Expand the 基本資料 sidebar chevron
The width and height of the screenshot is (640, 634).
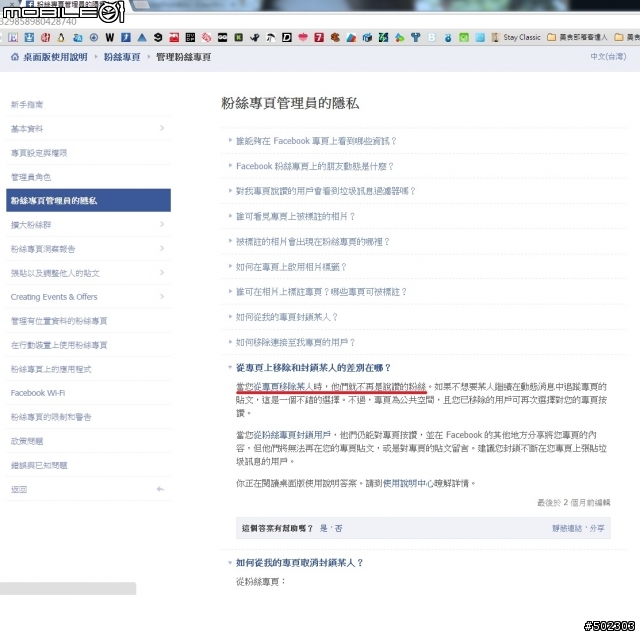[162, 128]
